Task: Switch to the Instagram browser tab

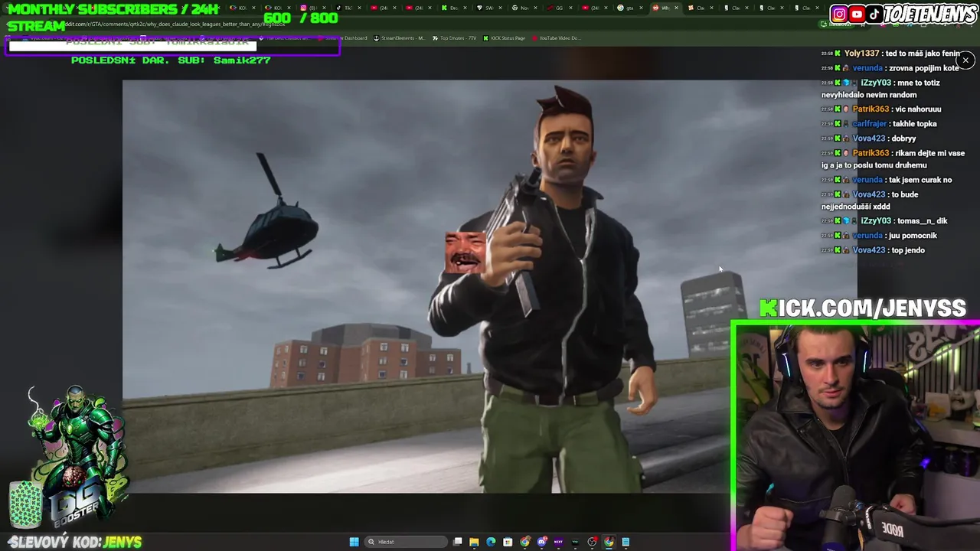Action: [x=312, y=8]
